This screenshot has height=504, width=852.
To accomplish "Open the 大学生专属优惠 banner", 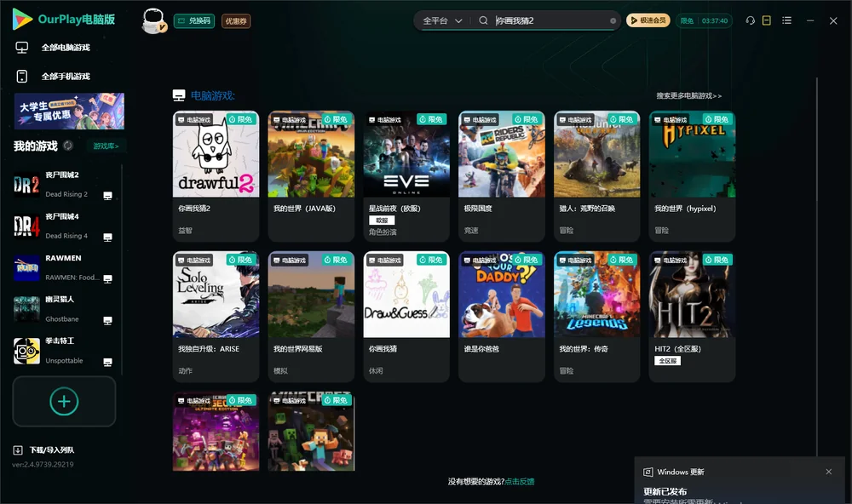I will click(x=69, y=111).
